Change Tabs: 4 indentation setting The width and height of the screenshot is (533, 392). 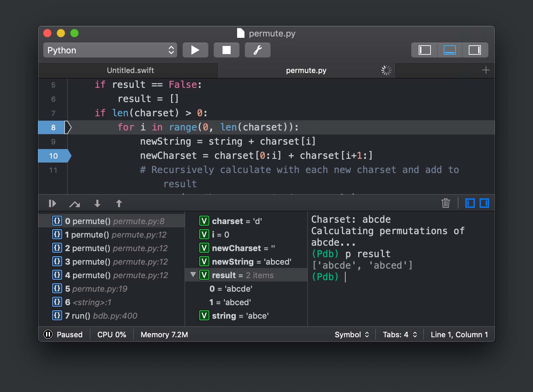click(399, 335)
